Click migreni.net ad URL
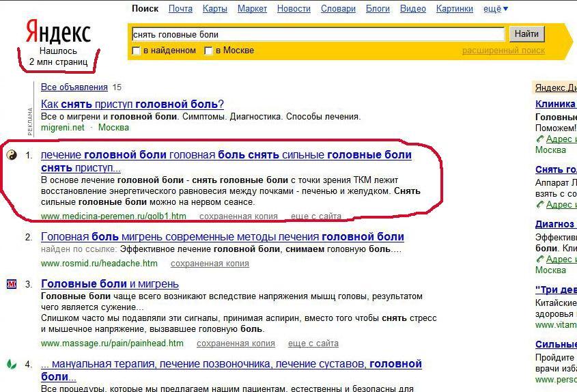Screen dimensions: 577x392 63,127
